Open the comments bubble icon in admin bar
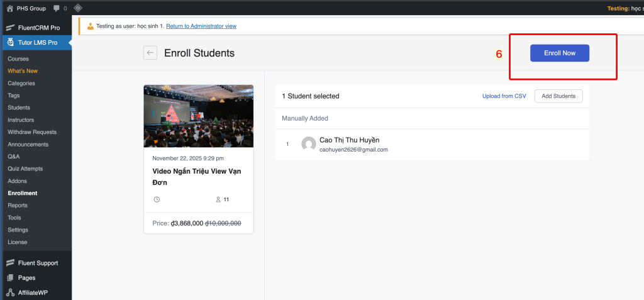 tap(57, 8)
